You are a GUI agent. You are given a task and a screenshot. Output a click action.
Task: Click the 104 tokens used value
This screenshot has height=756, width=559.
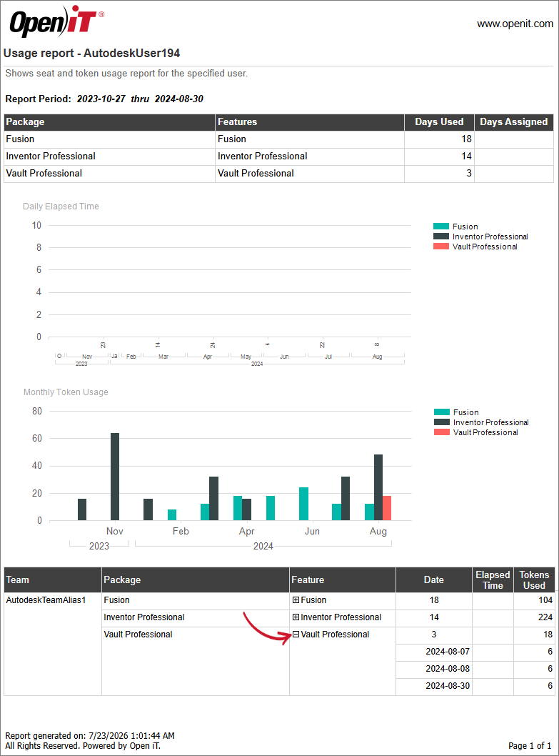point(545,600)
